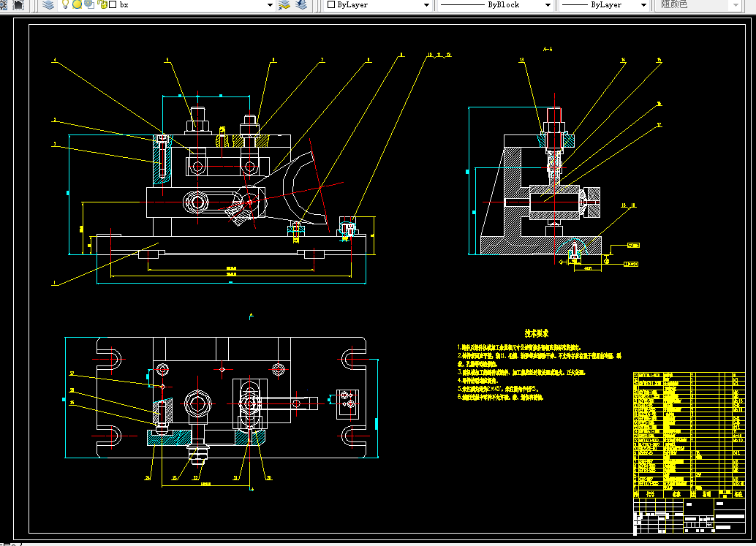
Task: Click Make Object's Layer Current icon
Action: point(285,5)
